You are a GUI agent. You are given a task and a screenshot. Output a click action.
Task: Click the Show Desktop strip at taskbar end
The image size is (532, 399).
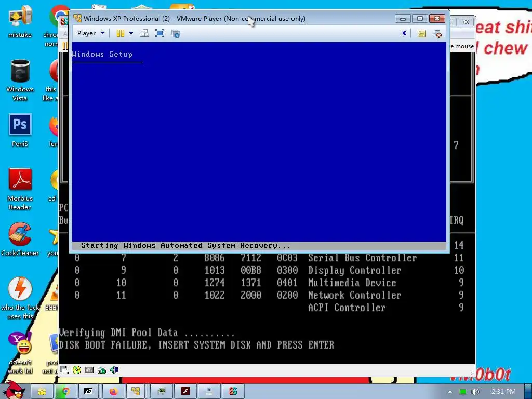528,392
